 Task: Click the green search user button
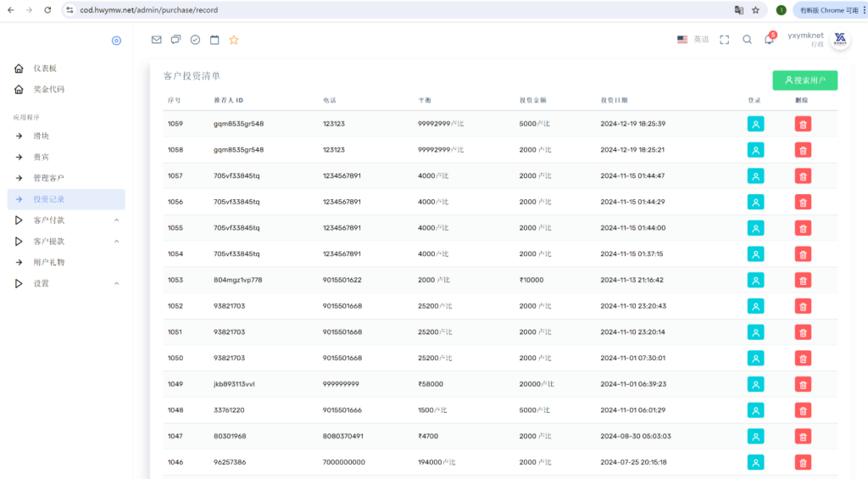[x=805, y=81]
